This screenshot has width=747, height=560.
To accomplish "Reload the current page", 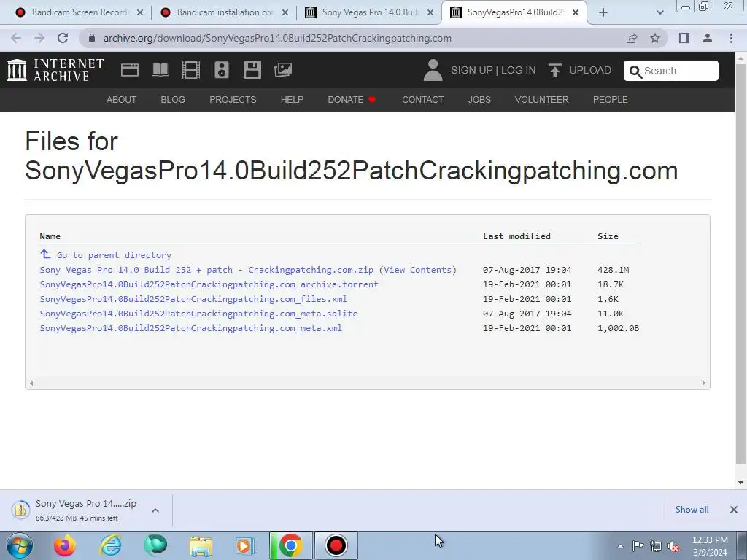I will [63, 38].
